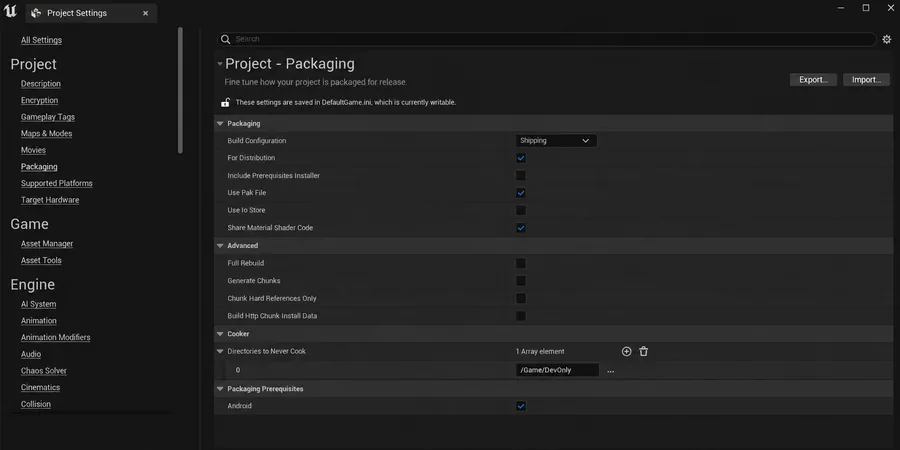Open Encryption settings

point(40,100)
